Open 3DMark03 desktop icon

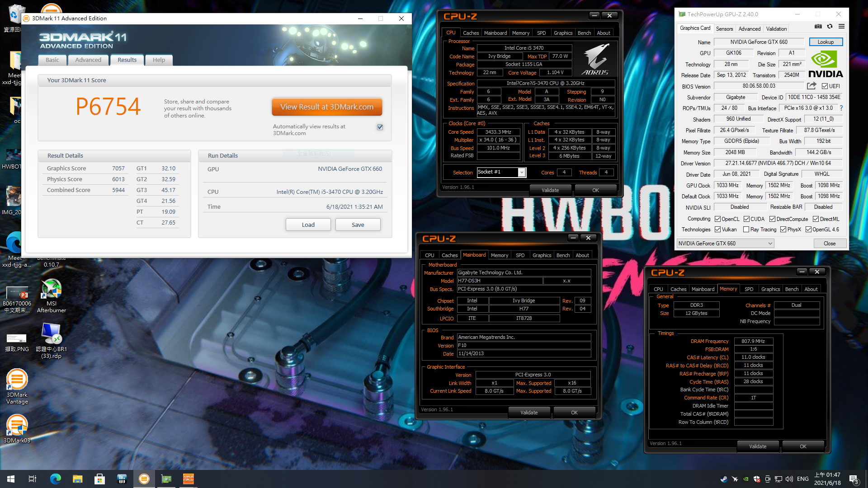(x=17, y=429)
